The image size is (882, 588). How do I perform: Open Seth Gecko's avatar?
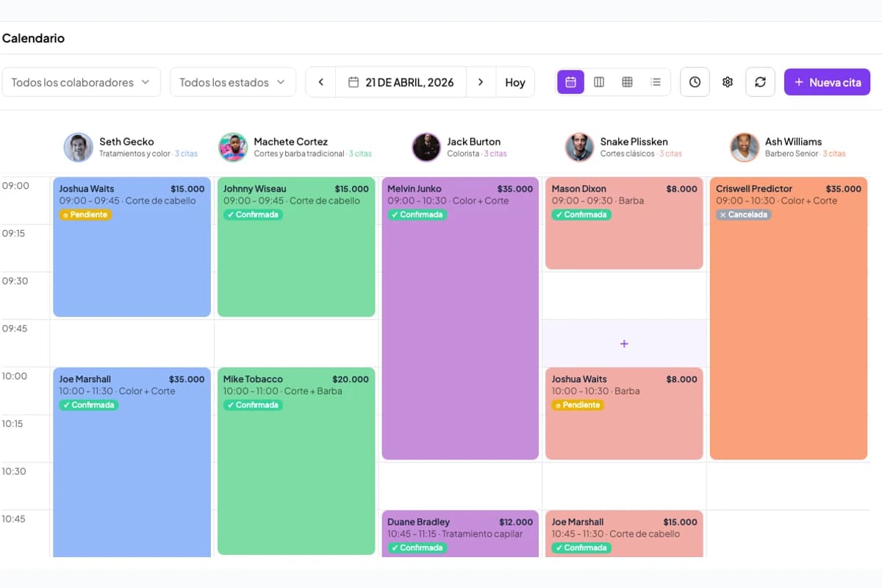click(79, 147)
